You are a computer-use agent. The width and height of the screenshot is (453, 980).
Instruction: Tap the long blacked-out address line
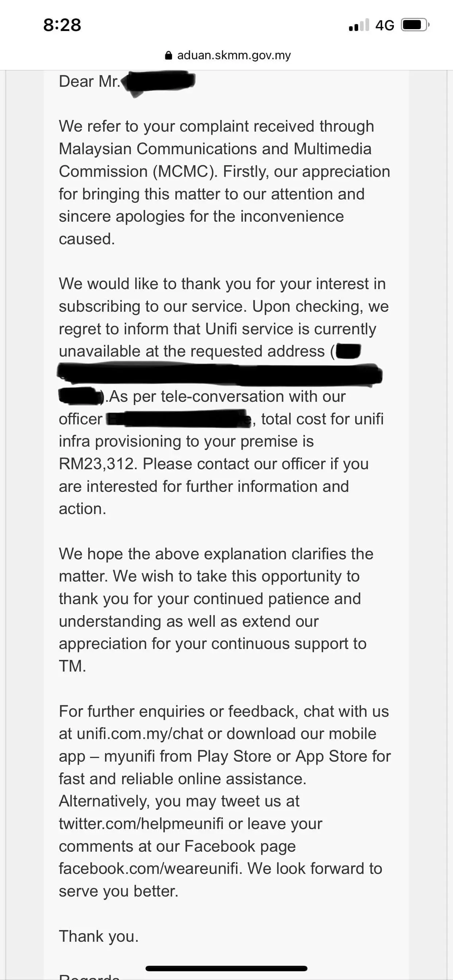coord(220,374)
